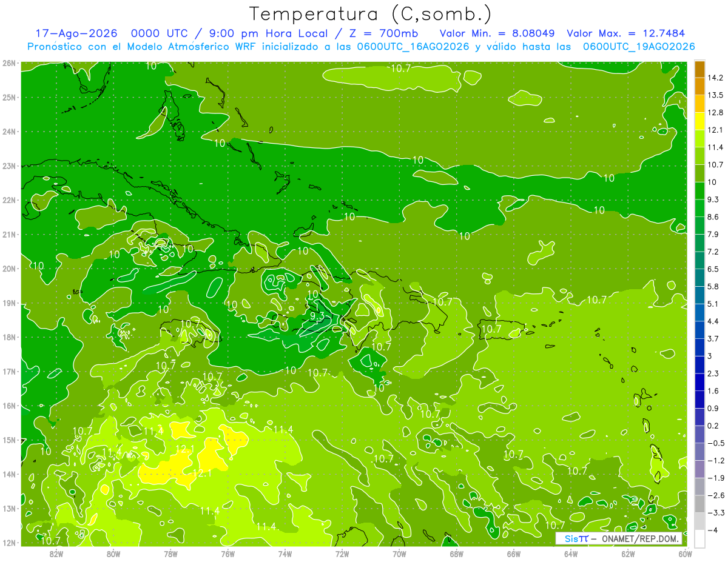Click the '7.2' color scale label
Viewport: 728px width, 562px height.
click(x=713, y=252)
